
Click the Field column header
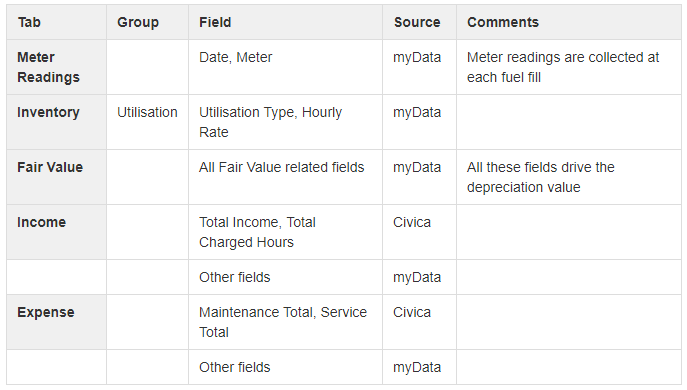215,22
